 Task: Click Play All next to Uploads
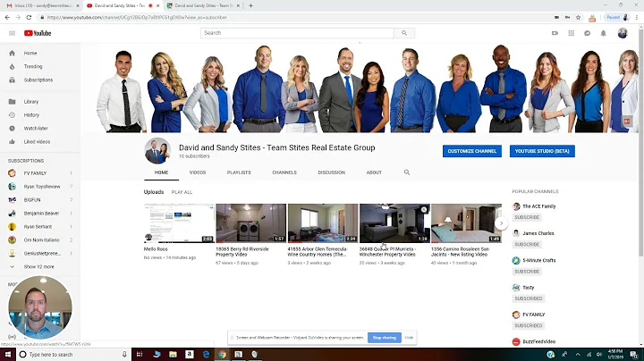[182, 192]
